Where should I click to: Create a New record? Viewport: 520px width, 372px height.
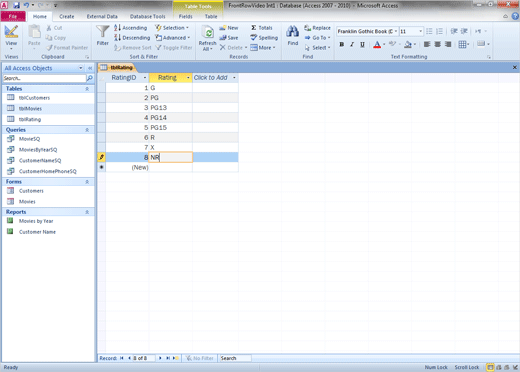click(229, 28)
